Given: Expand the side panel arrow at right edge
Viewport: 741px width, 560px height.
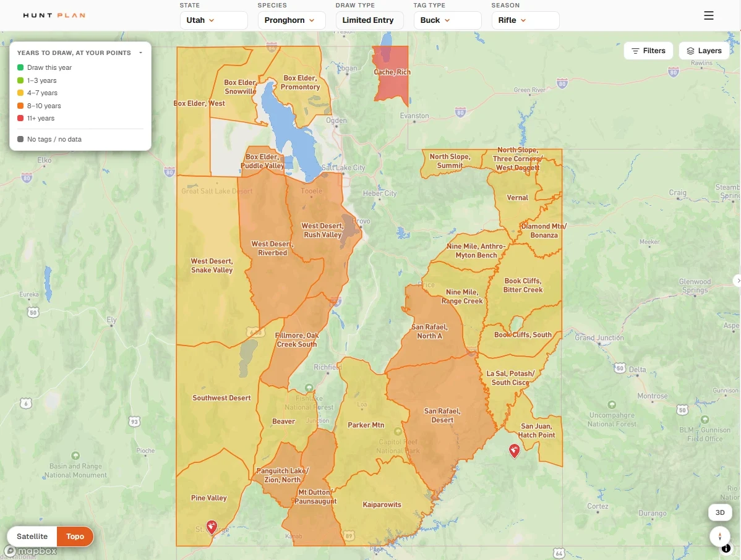Looking at the screenshot, I should pyautogui.click(x=737, y=281).
